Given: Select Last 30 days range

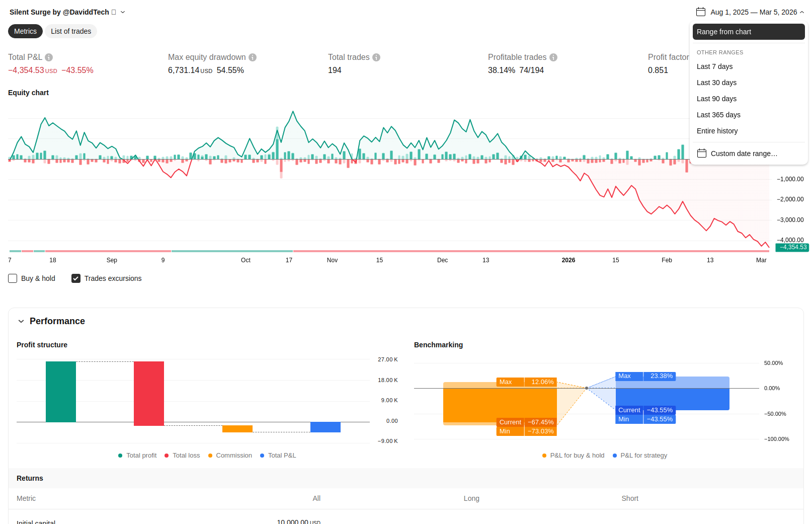Looking at the screenshot, I should tap(716, 83).
